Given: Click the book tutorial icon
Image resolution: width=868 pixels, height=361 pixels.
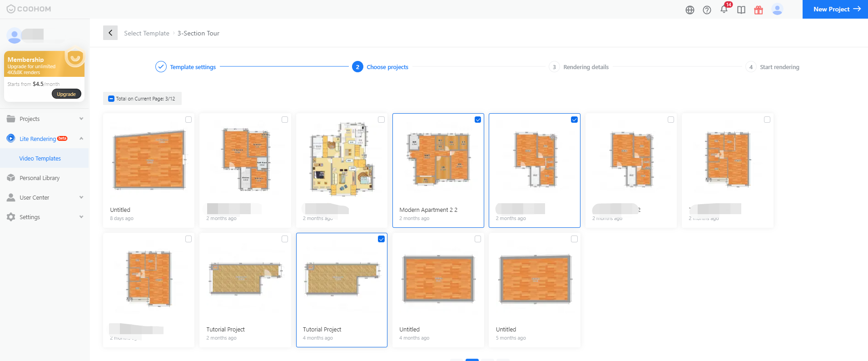Looking at the screenshot, I should click(x=741, y=10).
